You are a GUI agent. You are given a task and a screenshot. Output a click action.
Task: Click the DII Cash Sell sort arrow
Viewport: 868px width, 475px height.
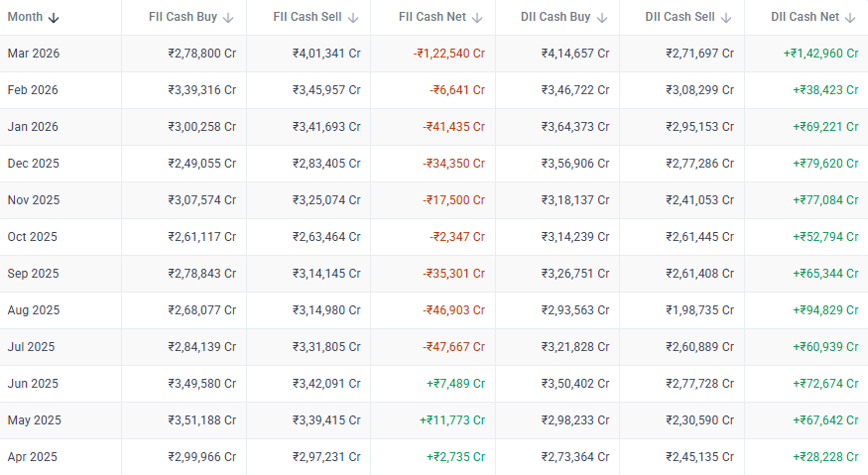pyautogui.click(x=726, y=18)
